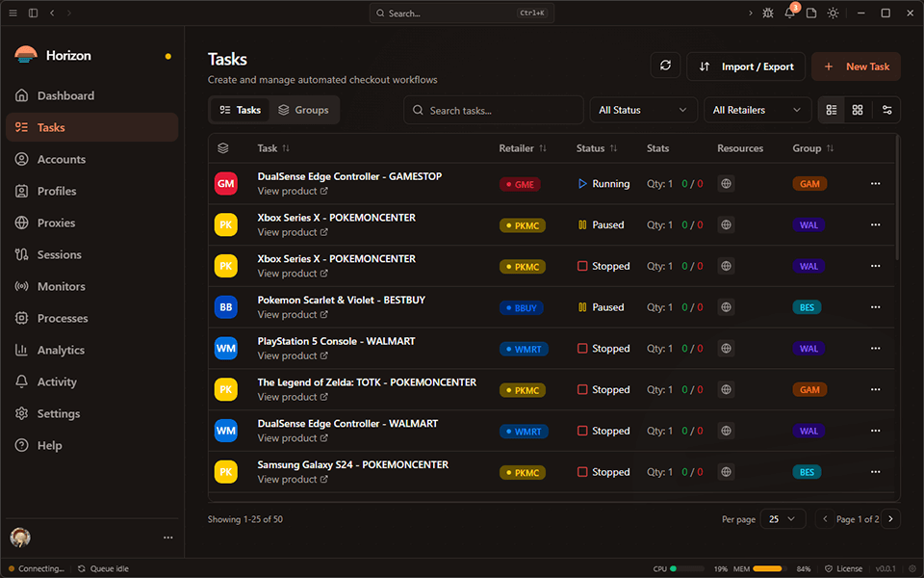The height and width of the screenshot is (578, 924).
Task: Open the notifications bell
Action: click(x=789, y=13)
